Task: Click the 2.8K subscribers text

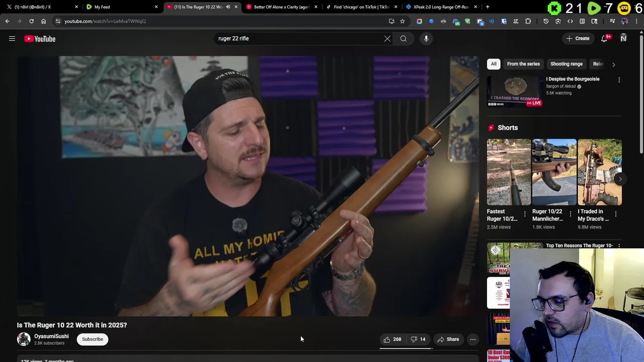Action: (x=49, y=343)
